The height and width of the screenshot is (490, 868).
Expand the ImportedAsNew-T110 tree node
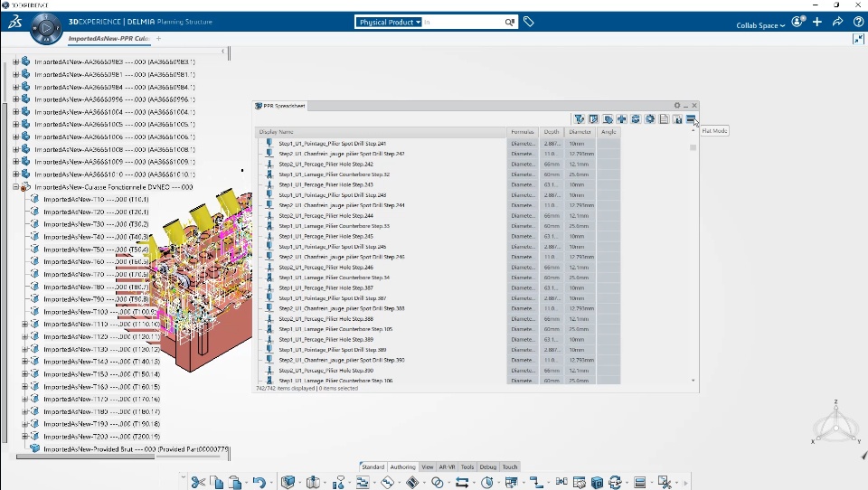[24, 324]
